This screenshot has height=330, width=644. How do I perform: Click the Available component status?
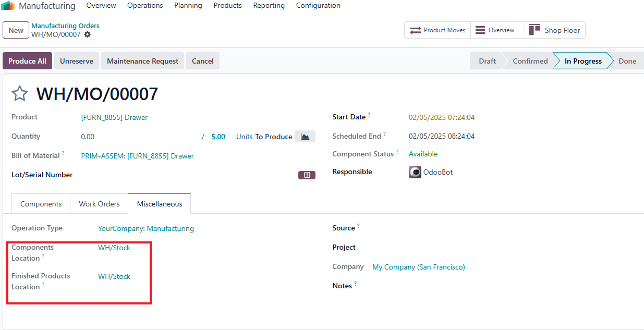[x=423, y=154]
